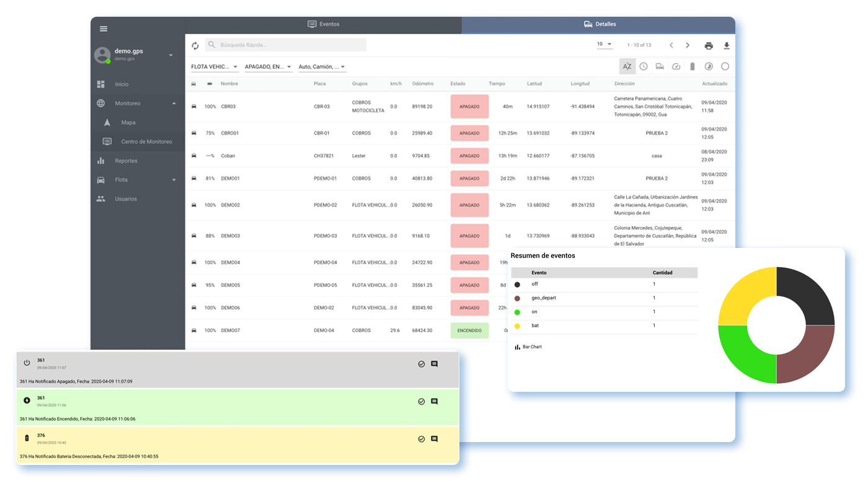Click the Usuarios people icon
The height and width of the screenshot is (496, 868).
101,199
